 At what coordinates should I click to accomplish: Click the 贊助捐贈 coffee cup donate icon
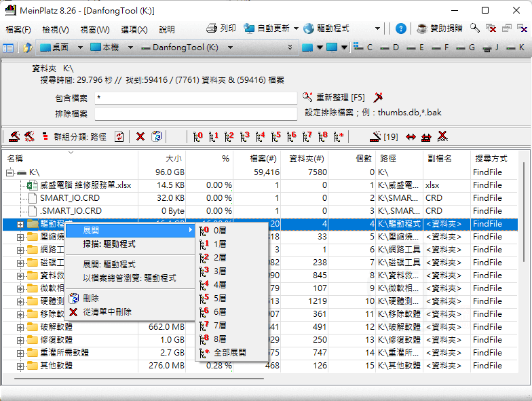422,28
